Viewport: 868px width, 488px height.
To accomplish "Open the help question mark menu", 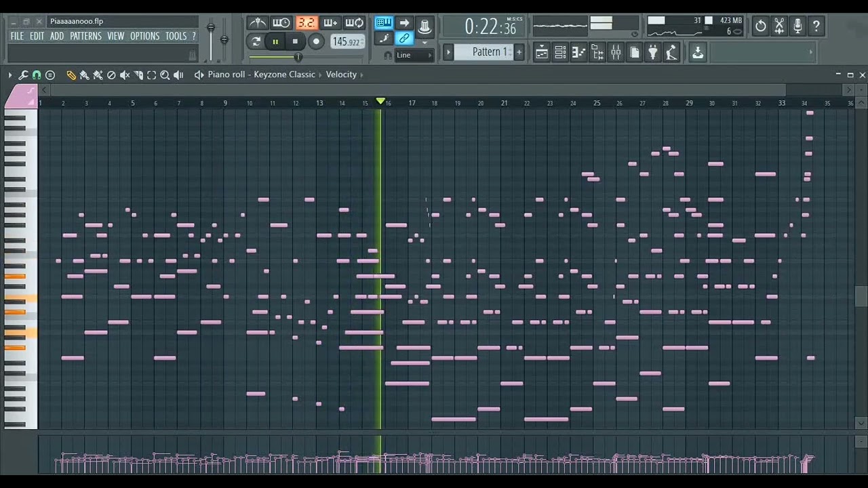I will pyautogui.click(x=193, y=36).
